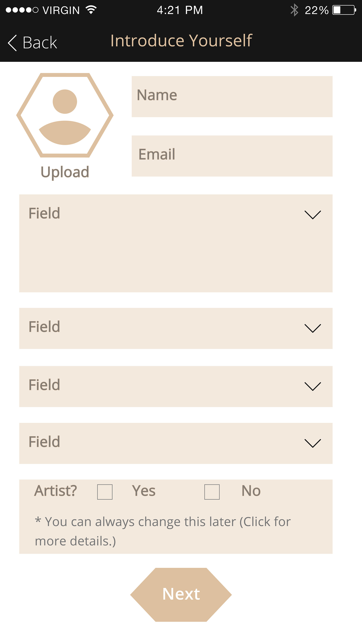Expand the third Field dropdown chevron
362x644 pixels.
[312, 386]
